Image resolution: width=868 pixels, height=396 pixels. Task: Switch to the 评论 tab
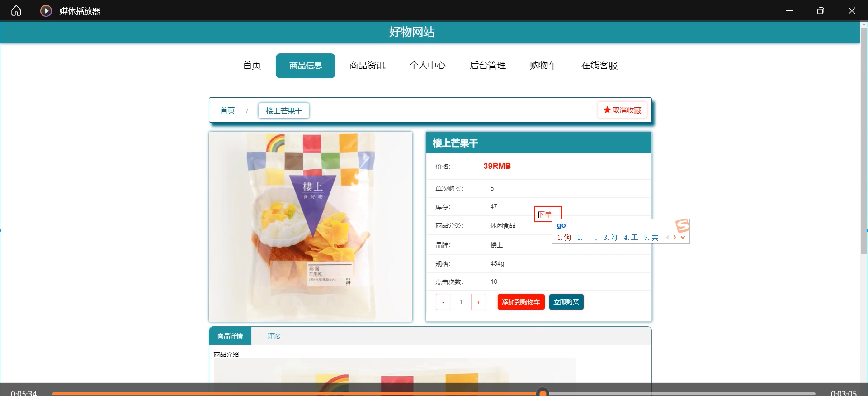point(274,336)
